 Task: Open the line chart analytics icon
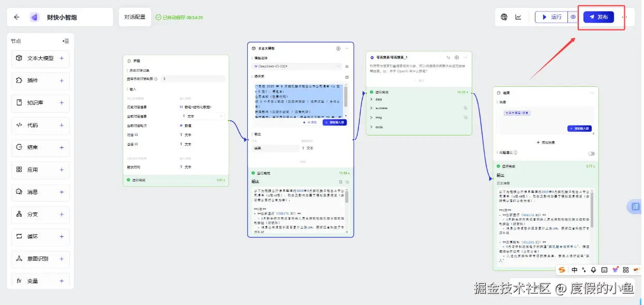pyautogui.click(x=518, y=17)
